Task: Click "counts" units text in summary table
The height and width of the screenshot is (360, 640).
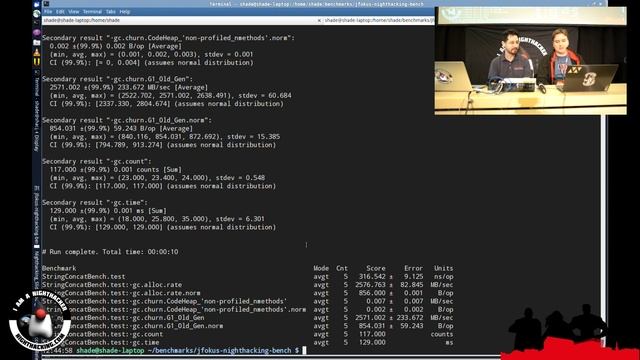Action: tap(442, 334)
